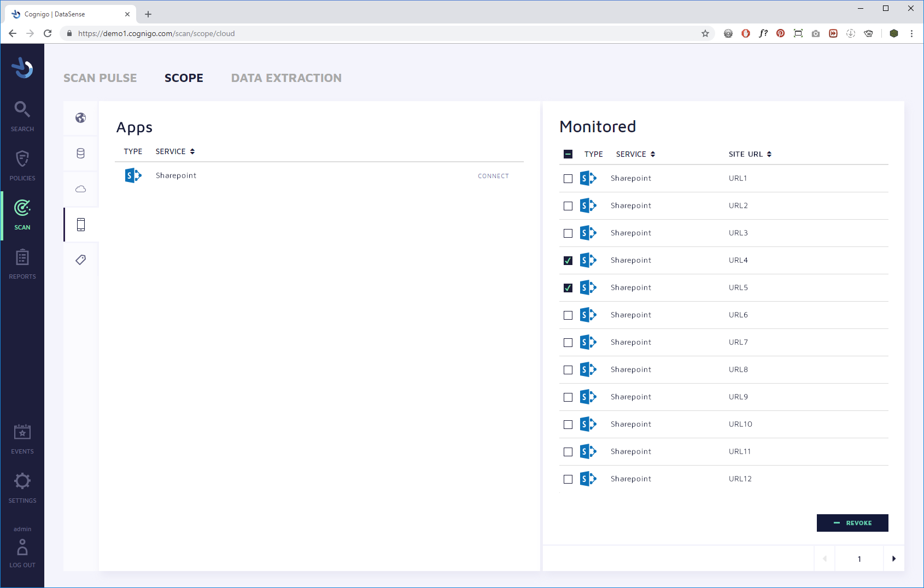Image resolution: width=924 pixels, height=588 pixels.
Task: Click the Revoke button
Action: tap(852, 523)
